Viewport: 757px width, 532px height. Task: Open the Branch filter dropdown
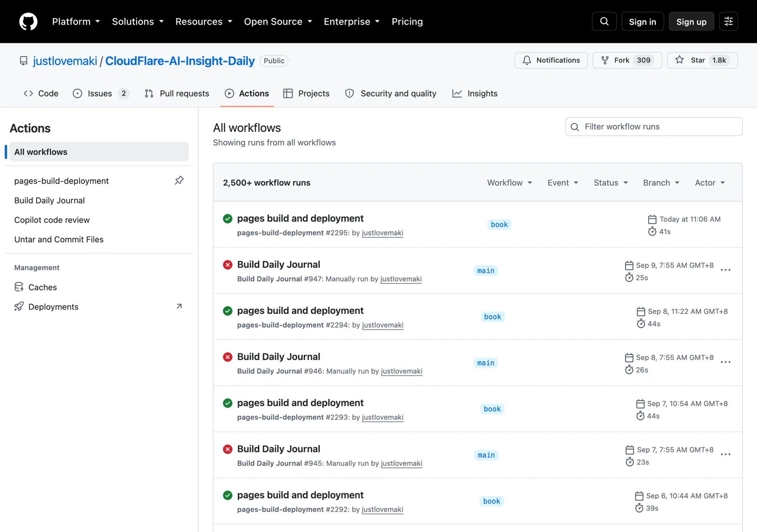coord(661,183)
